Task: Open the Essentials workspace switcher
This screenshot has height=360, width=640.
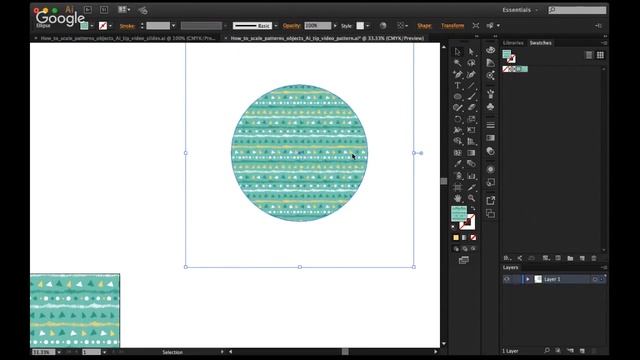Action: (520, 10)
